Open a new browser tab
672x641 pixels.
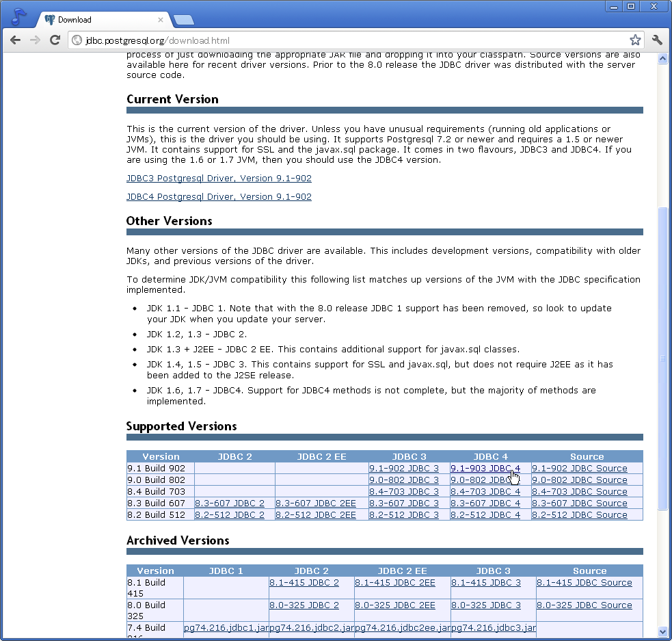183,20
